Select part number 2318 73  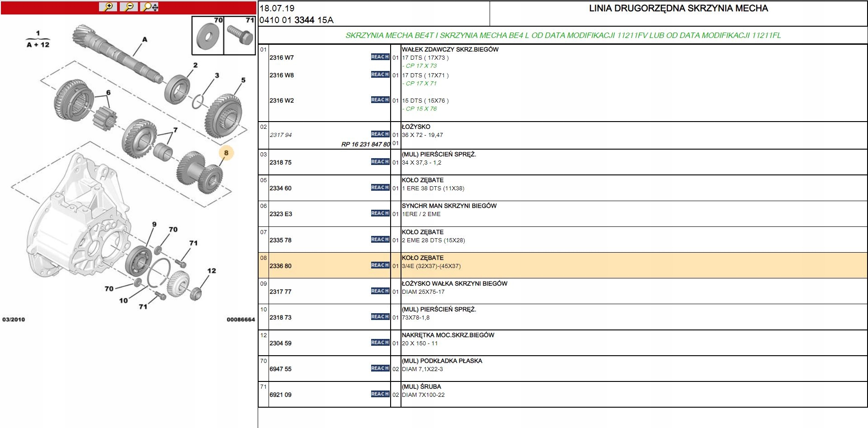point(280,317)
